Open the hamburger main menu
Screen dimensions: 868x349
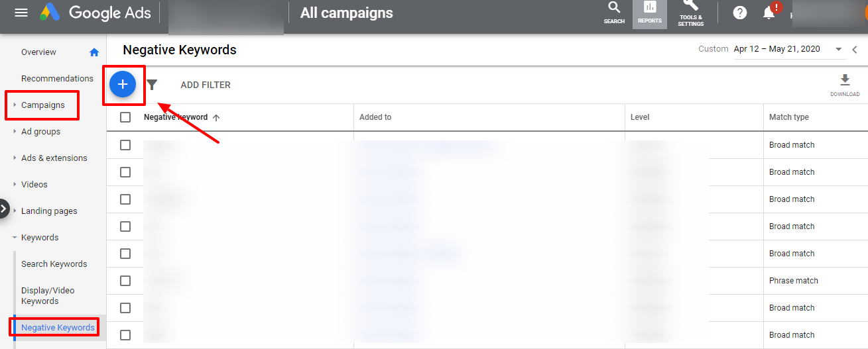click(x=21, y=13)
